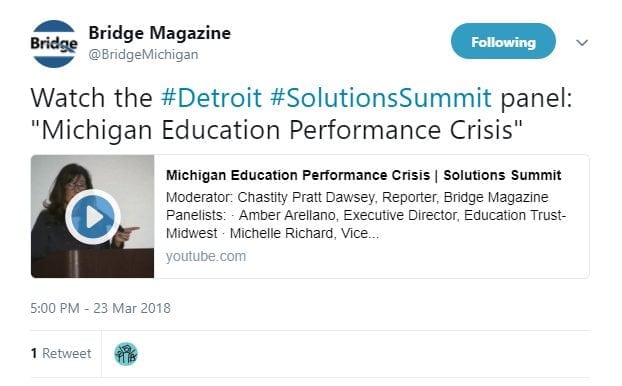
Task: View the 1 Retweet list
Action: pos(61,353)
